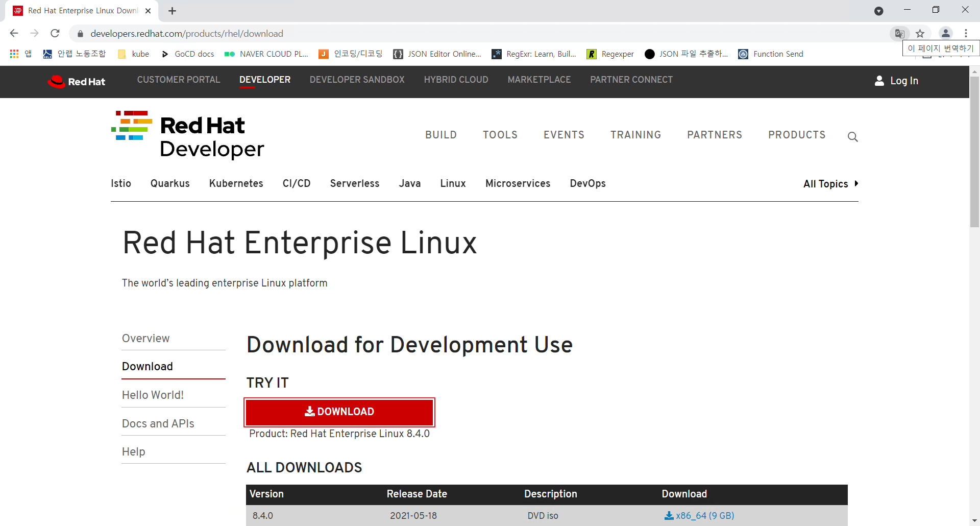Open the Istio topic
The image size is (980, 526).
121,183
